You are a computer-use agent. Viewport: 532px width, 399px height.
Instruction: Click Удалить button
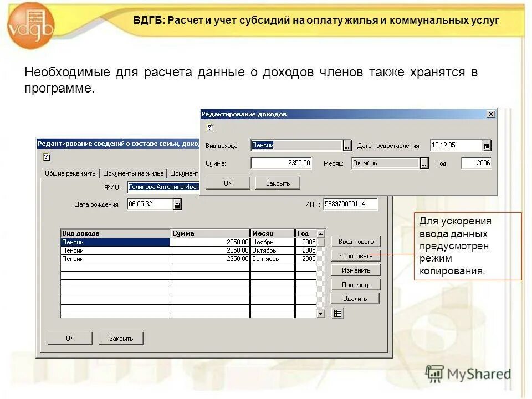click(x=355, y=299)
